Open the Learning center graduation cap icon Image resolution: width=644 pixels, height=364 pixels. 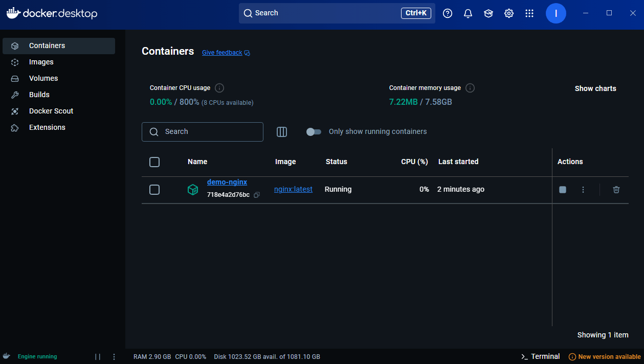coord(488,13)
